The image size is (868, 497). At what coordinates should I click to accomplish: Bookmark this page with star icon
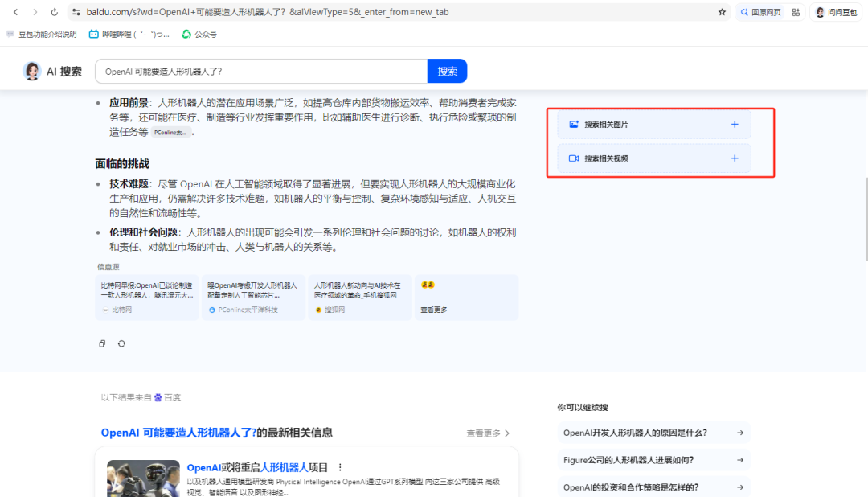tap(722, 11)
